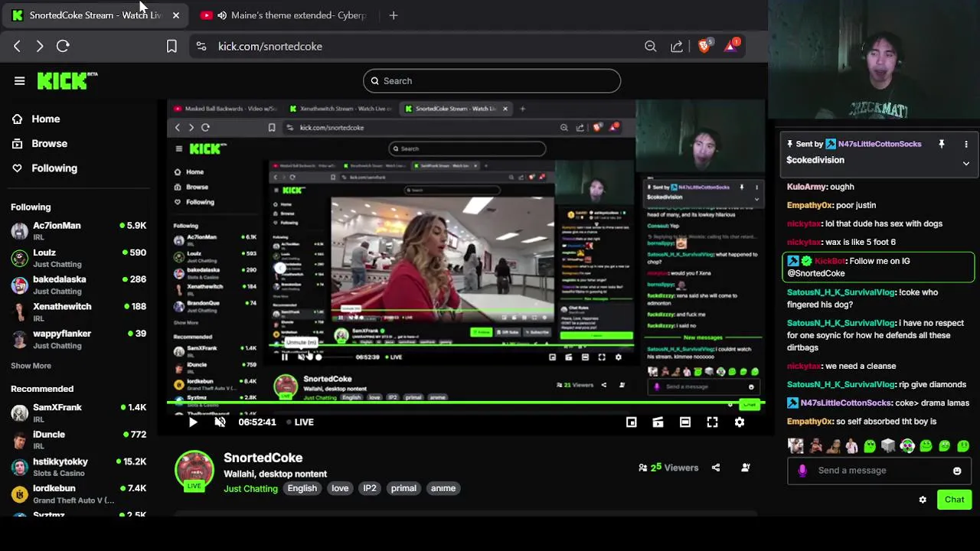Select the English tag
The height and width of the screenshot is (551, 980).
302,488
